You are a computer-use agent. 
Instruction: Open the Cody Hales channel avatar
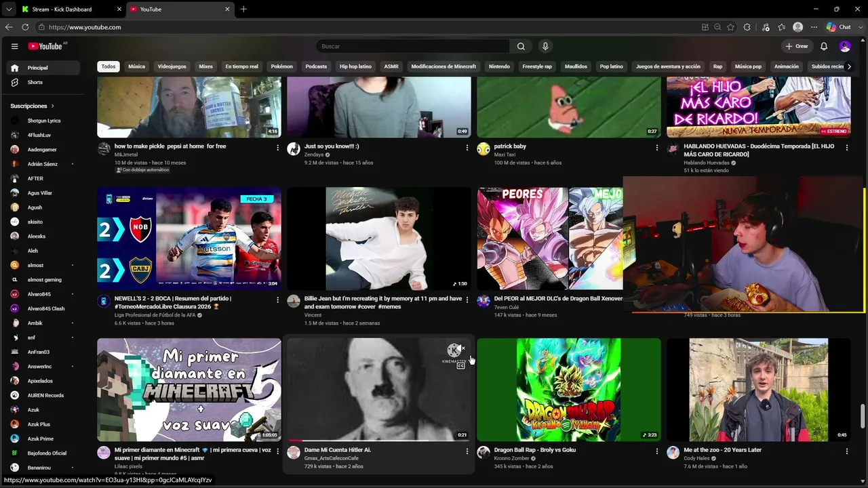[x=673, y=453]
